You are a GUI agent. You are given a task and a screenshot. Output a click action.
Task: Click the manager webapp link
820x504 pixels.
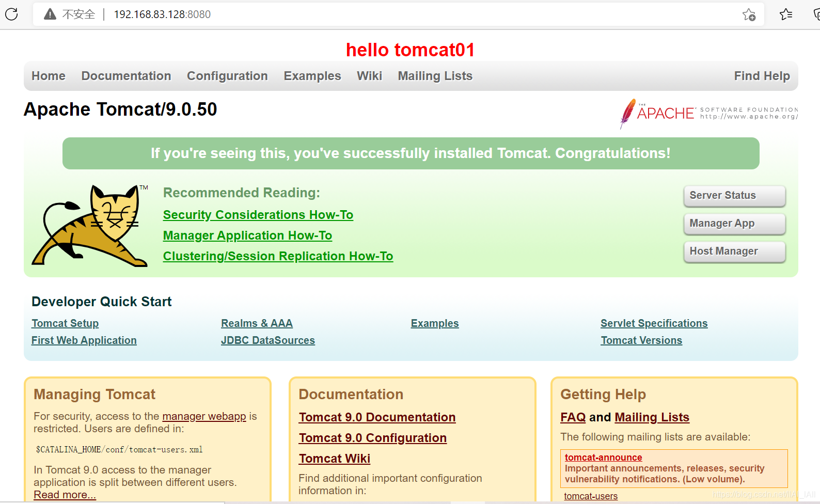point(204,416)
